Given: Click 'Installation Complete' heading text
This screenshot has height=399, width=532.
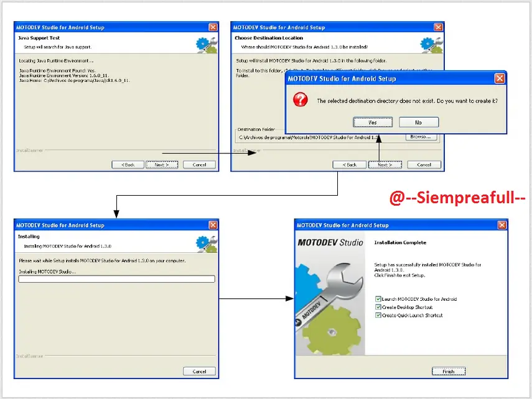Looking at the screenshot, I should point(400,243).
